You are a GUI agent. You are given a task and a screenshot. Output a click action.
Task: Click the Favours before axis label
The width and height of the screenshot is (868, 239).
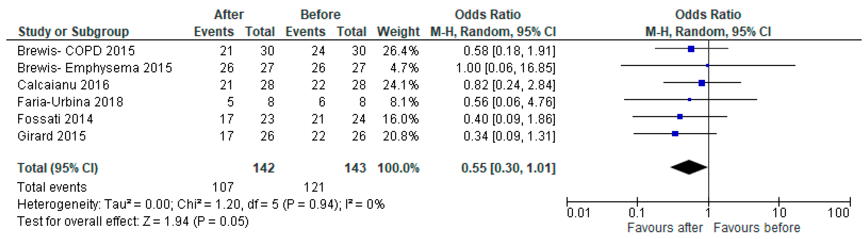[x=757, y=228]
